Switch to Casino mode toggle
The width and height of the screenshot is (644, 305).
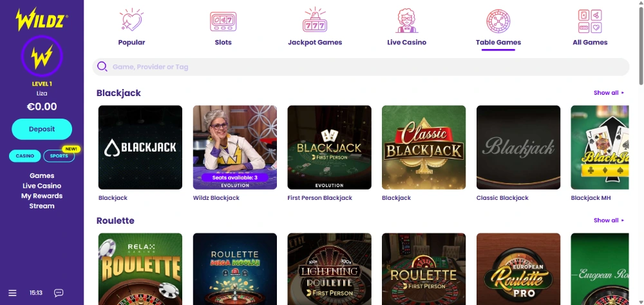[25, 156]
